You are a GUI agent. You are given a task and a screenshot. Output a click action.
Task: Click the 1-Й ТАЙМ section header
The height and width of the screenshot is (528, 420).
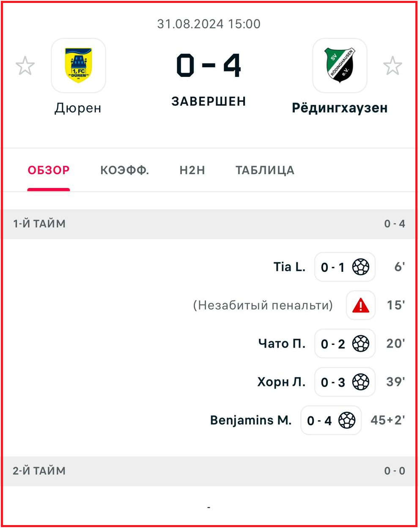[x=39, y=224]
